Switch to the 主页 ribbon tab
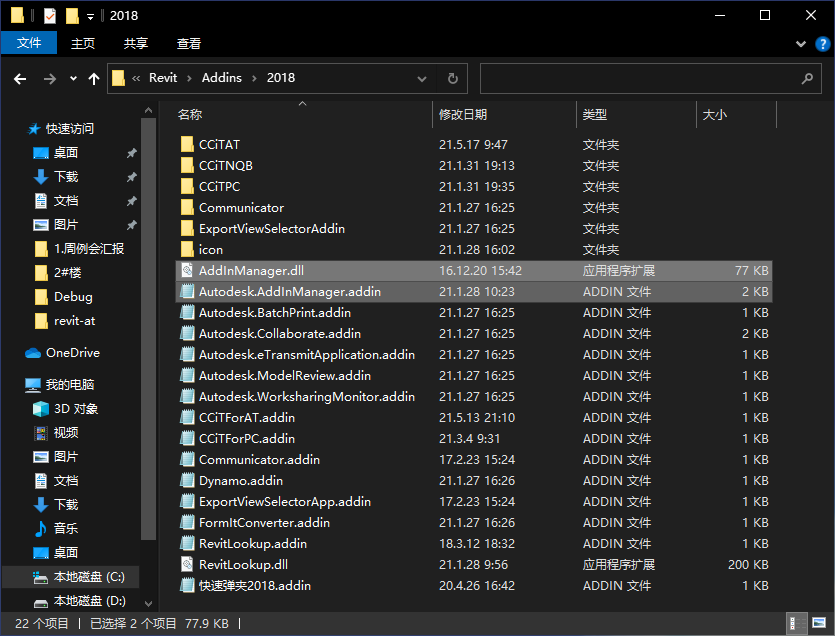835x636 pixels. click(83, 43)
